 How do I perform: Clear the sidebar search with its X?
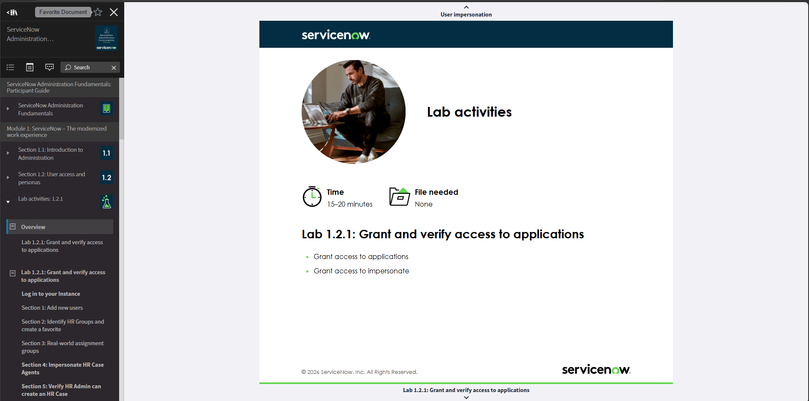pyautogui.click(x=114, y=68)
